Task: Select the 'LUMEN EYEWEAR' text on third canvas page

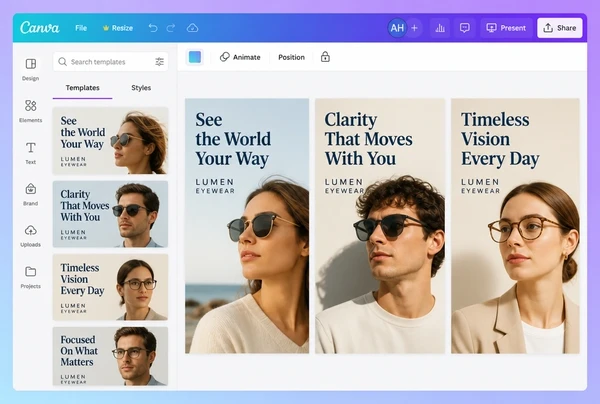Action: tap(480, 186)
